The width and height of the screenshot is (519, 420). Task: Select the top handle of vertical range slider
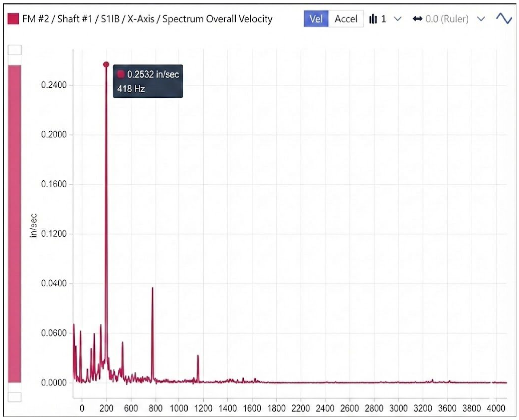pyautogui.click(x=14, y=50)
